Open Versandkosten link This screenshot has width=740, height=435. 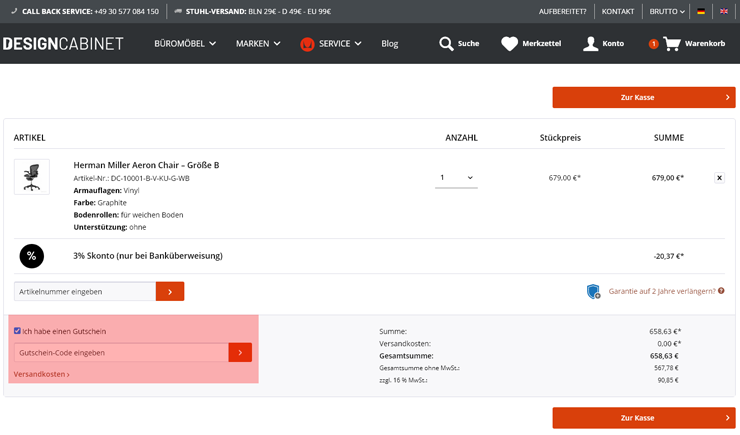click(42, 374)
